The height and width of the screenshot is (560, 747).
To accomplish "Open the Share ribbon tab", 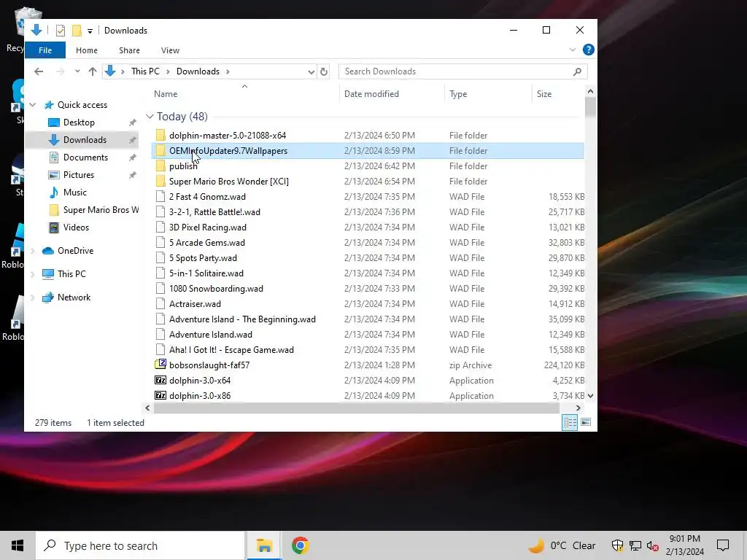I will (130, 50).
